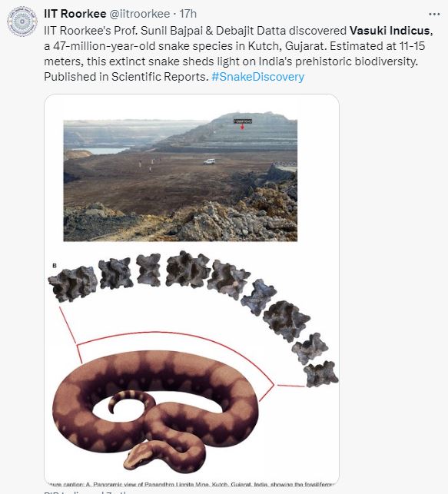Image resolution: width=448 pixels, height=494 pixels.
Task: Click the bold Vasuki Indicus text
Action: (x=390, y=31)
